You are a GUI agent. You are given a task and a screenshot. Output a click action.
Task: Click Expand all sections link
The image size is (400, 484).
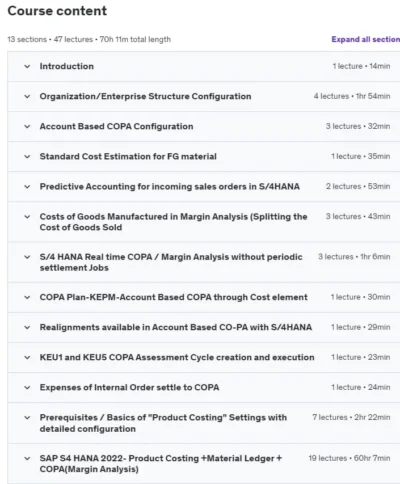click(365, 39)
